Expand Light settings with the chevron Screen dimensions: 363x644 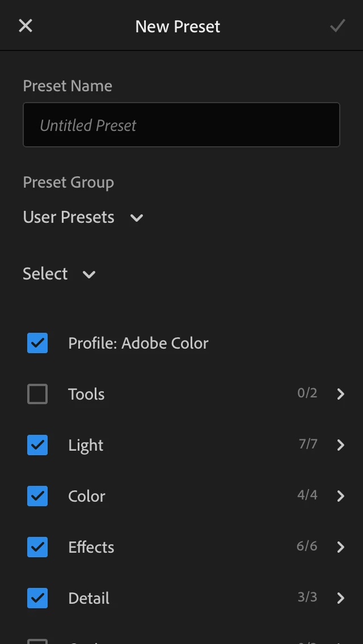340,445
